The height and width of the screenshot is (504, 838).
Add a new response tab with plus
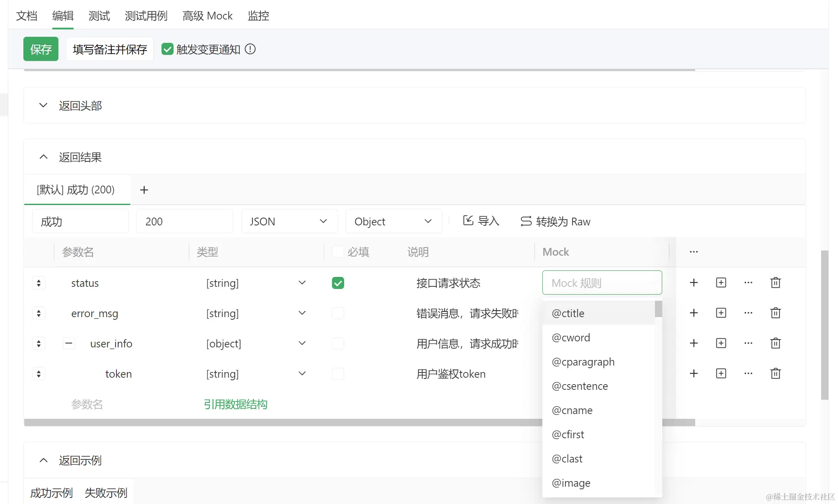pyautogui.click(x=144, y=189)
